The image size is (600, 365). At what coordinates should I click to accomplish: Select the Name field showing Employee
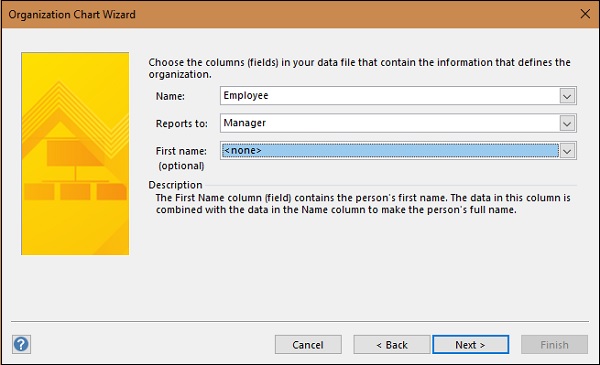pos(398,96)
